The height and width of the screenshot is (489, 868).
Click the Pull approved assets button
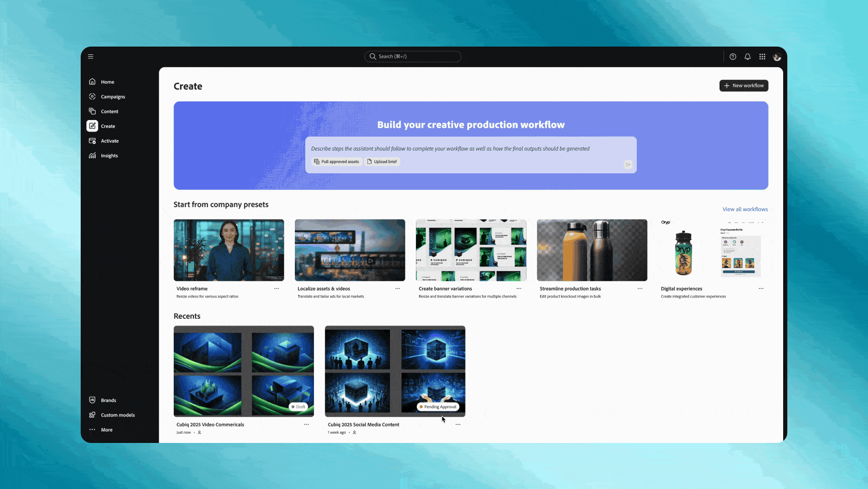click(x=336, y=162)
